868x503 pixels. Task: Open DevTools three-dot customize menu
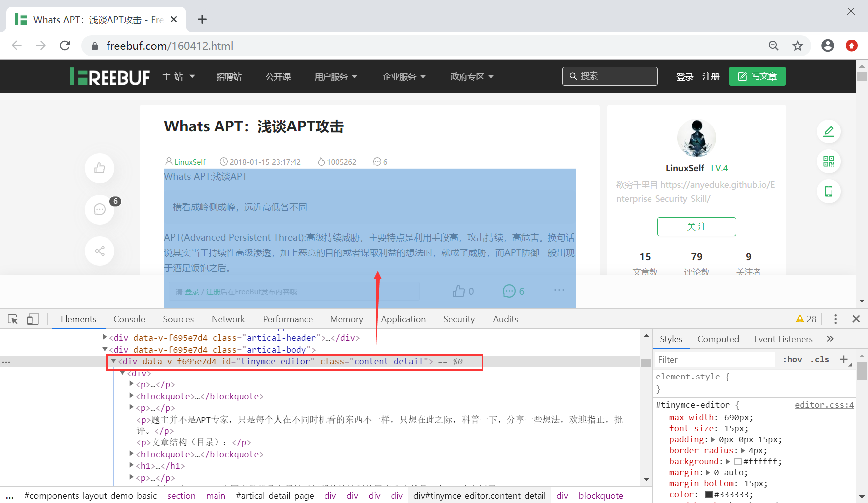click(835, 319)
